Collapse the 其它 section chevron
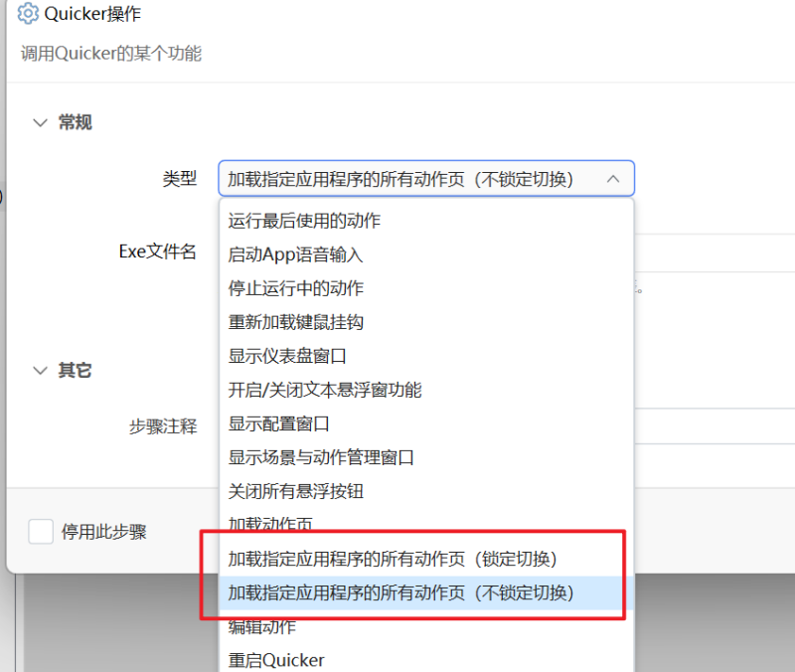 [x=40, y=371]
